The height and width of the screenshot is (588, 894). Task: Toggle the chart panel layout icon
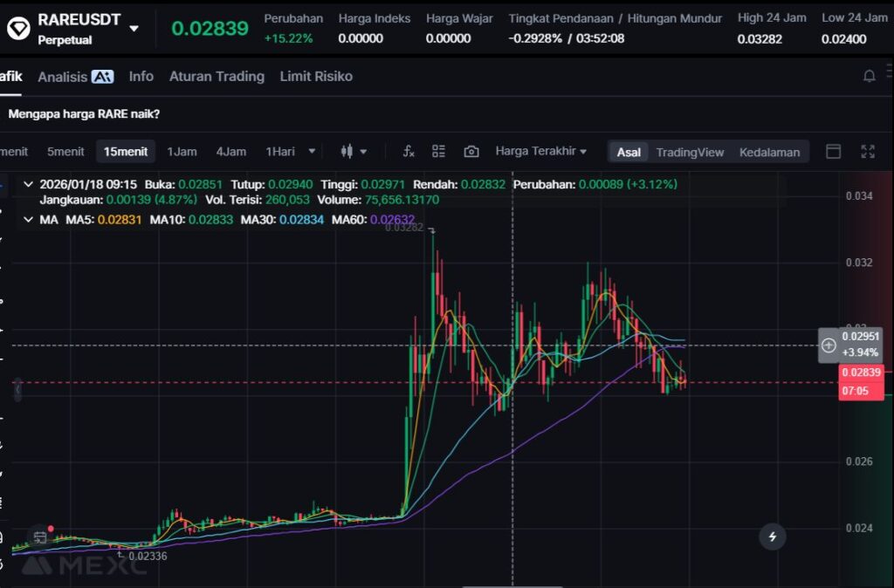pyautogui.click(x=834, y=152)
